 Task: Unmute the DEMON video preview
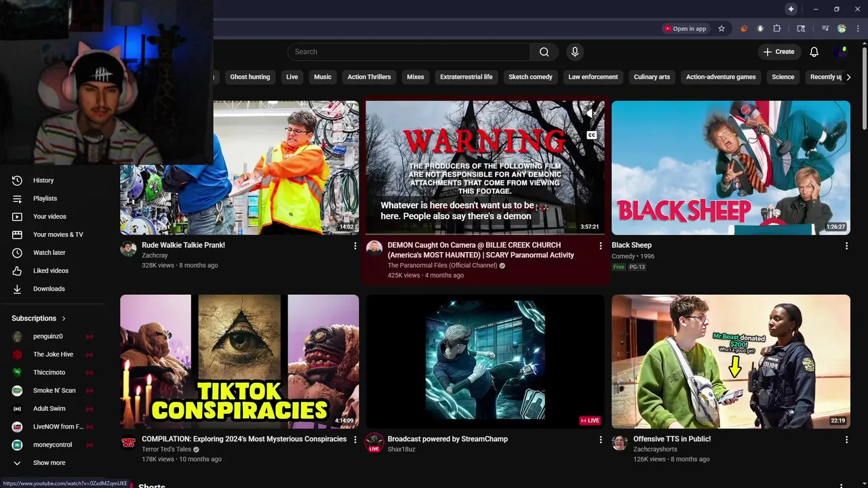[591, 113]
